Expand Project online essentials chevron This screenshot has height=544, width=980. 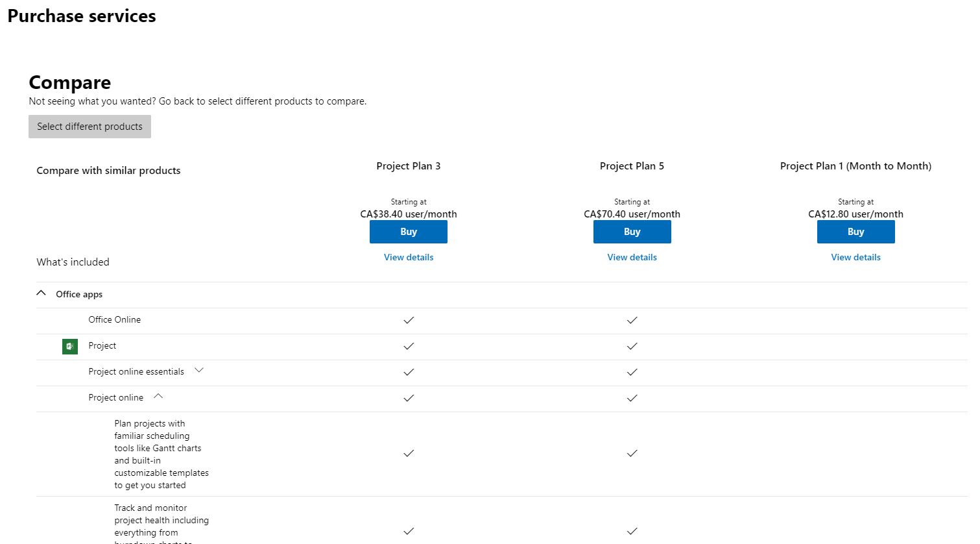tap(199, 371)
